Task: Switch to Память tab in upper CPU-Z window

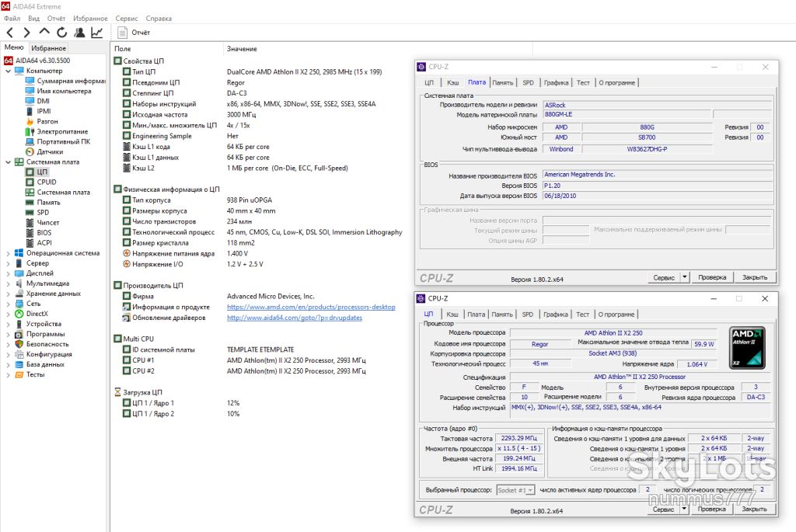Action: pos(503,82)
